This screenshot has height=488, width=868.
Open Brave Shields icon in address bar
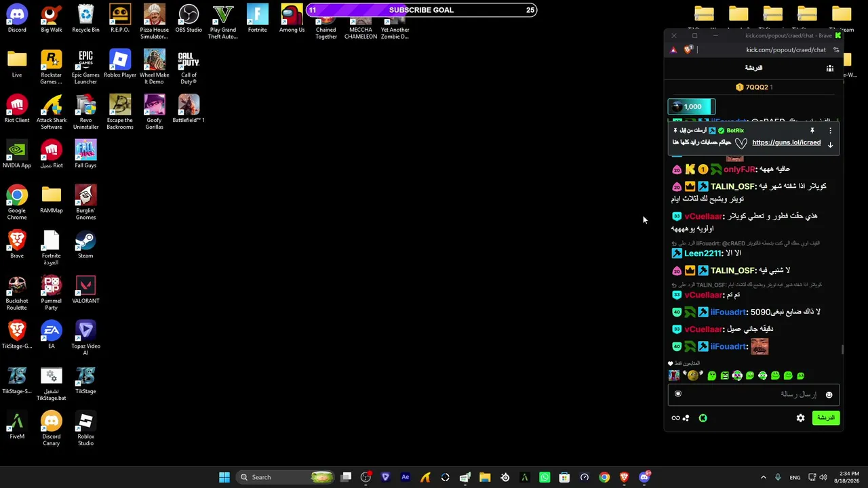click(x=688, y=49)
